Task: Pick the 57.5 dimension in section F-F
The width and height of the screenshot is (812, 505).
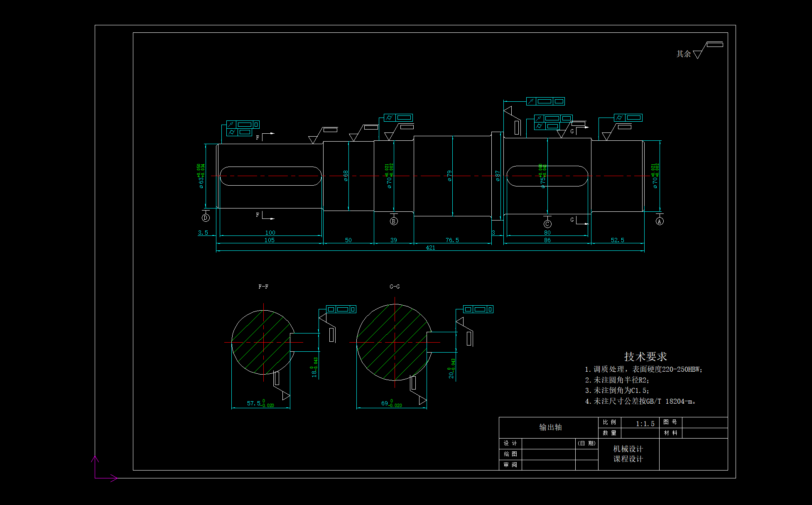Action: click(x=260, y=403)
